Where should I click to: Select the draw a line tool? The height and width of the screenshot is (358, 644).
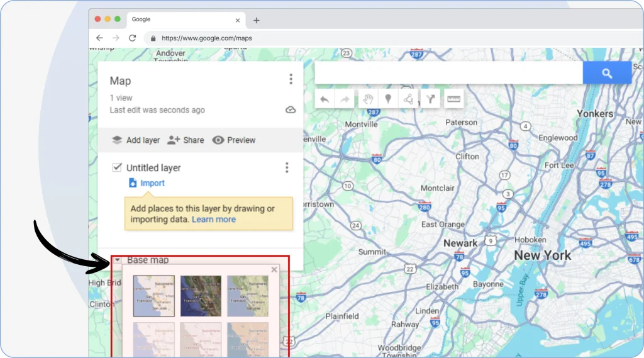pyautogui.click(x=408, y=99)
